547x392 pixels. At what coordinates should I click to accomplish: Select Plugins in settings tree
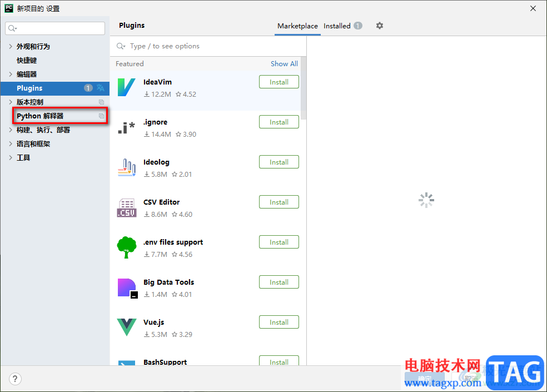tap(55, 88)
